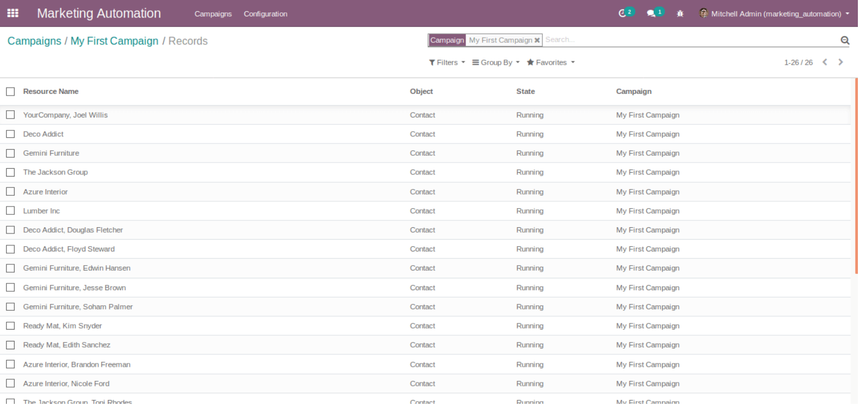Screen dimensions: 868x405
Task: Navigate to Campaigns breadcrumb link
Action: click(x=34, y=41)
